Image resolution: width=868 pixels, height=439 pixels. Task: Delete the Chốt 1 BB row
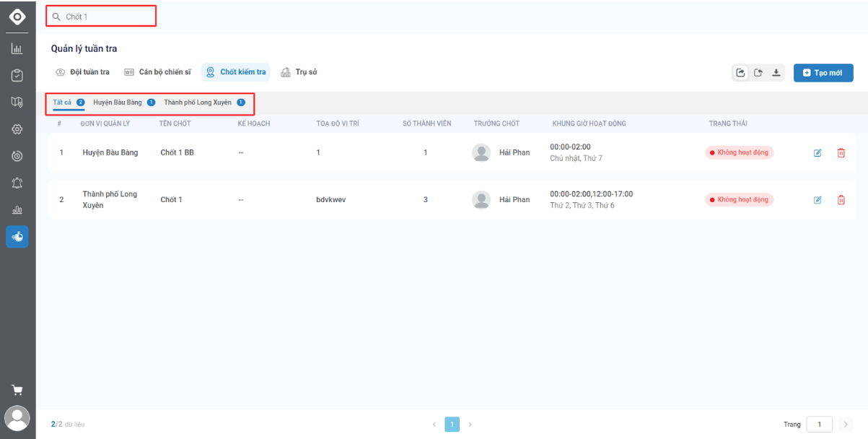coord(841,153)
